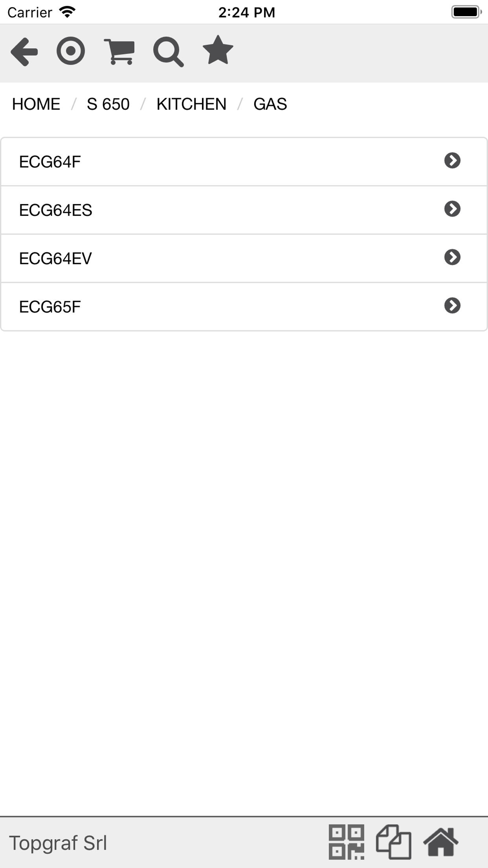Open the ECG64ES model entry
The width and height of the screenshot is (488, 868).
click(244, 210)
